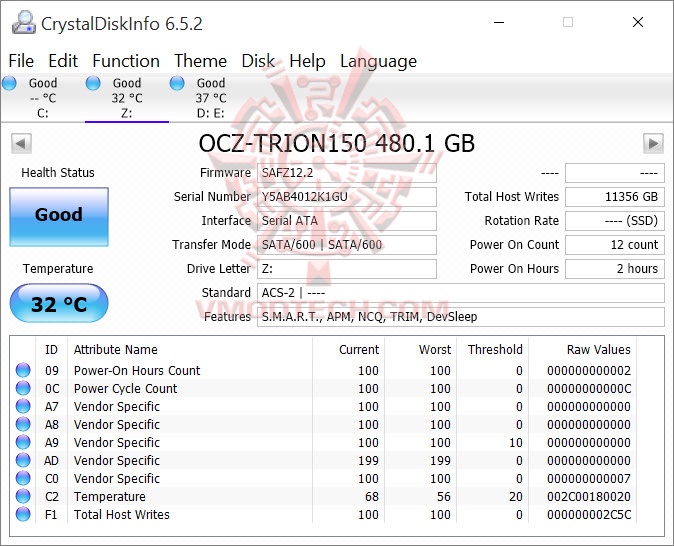Click status orb for attribute C0
Screen dimensions: 674x546
tap(23, 479)
